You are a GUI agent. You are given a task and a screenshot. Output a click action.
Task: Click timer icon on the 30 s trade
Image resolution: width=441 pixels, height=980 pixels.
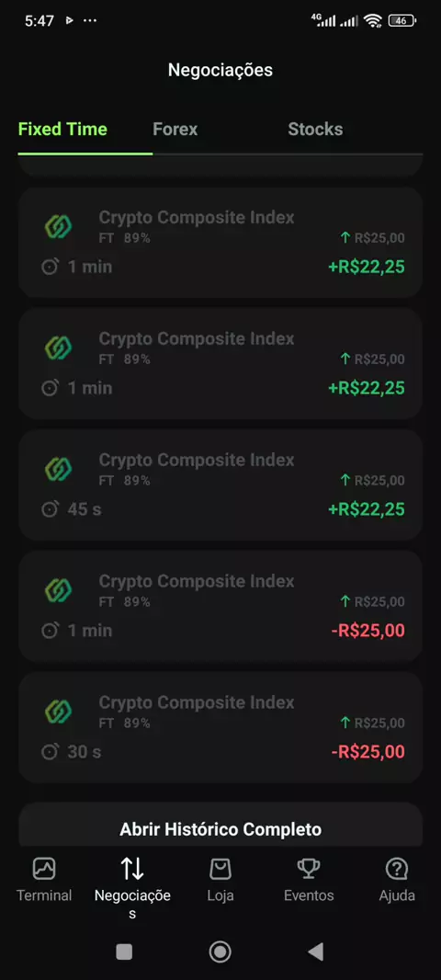pyautogui.click(x=50, y=752)
